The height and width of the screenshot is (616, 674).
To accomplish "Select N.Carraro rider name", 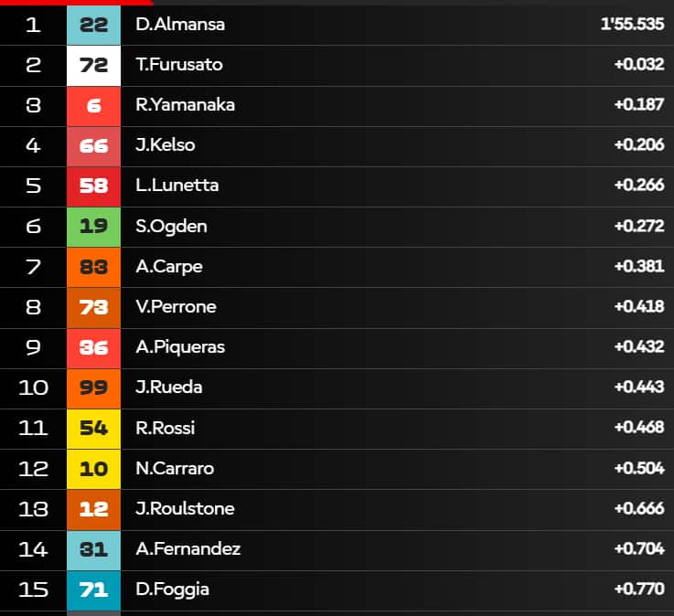I will (175, 469).
